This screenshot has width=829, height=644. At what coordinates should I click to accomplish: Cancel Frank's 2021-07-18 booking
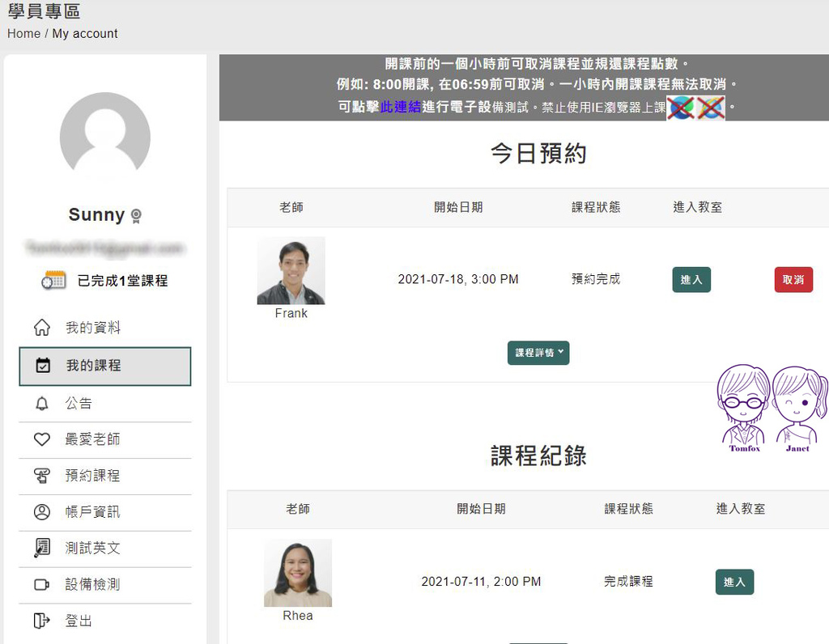click(x=793, y=280)
